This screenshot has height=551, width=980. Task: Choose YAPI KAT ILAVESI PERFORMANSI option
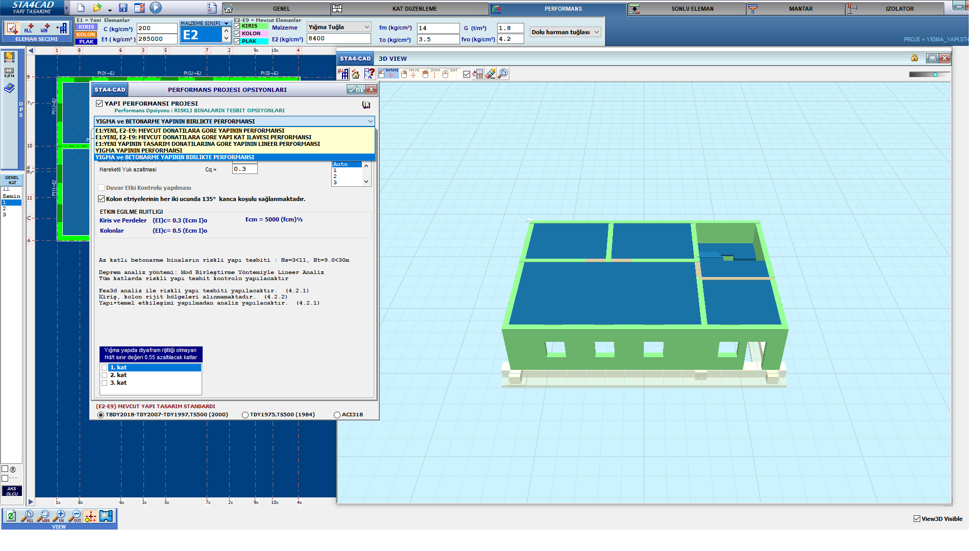point(235,137)
